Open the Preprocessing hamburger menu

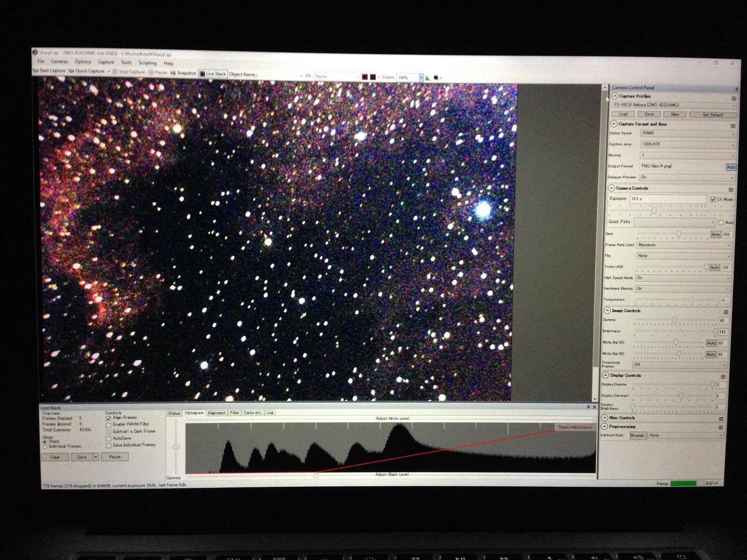tap(721, 427)
